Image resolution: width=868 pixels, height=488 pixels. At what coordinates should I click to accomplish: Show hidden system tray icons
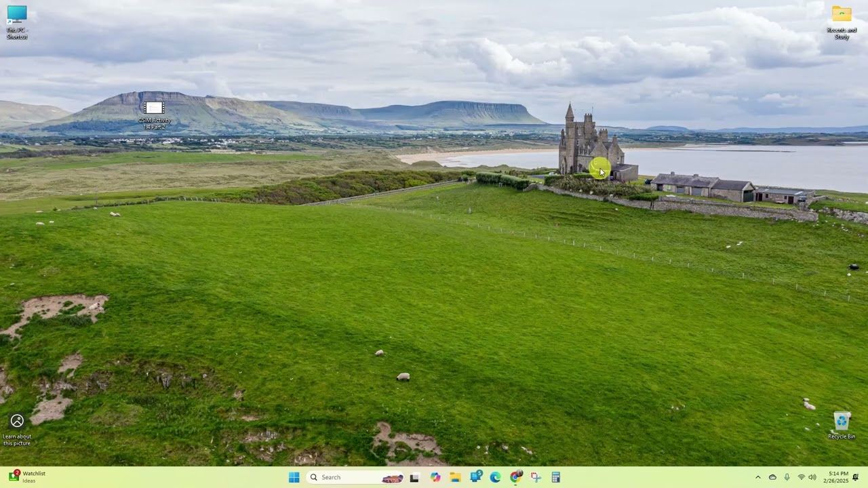(757, 477)
